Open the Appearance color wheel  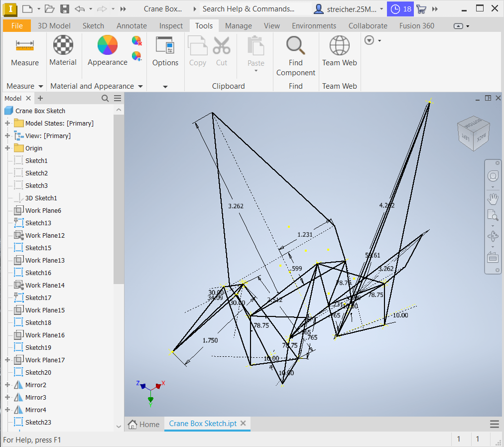click(x=108, y=45)
